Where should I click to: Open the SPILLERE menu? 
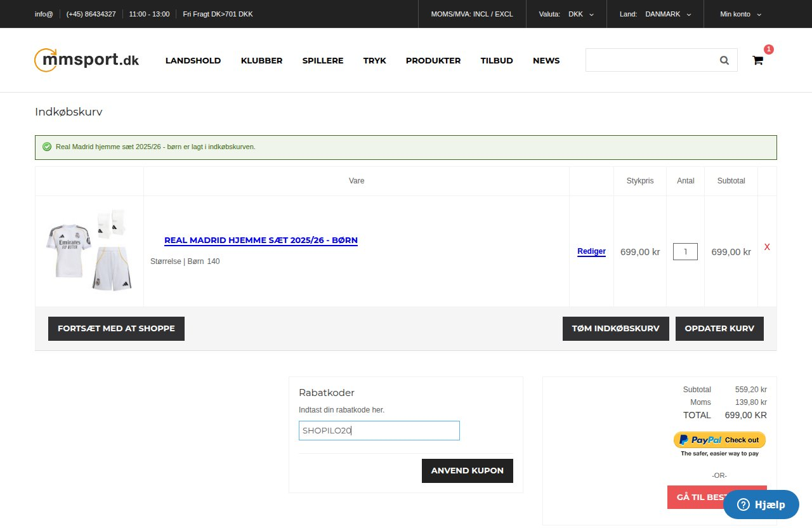click(323, 61)
